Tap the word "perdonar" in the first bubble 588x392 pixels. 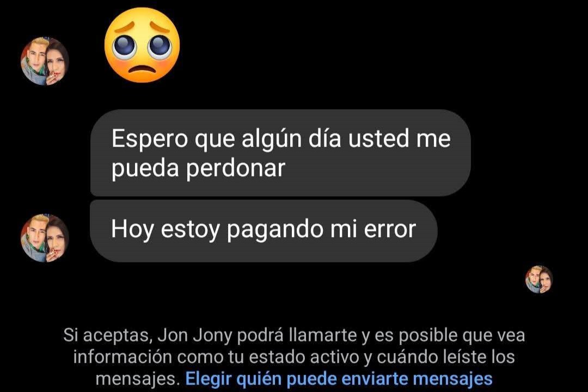236,168
